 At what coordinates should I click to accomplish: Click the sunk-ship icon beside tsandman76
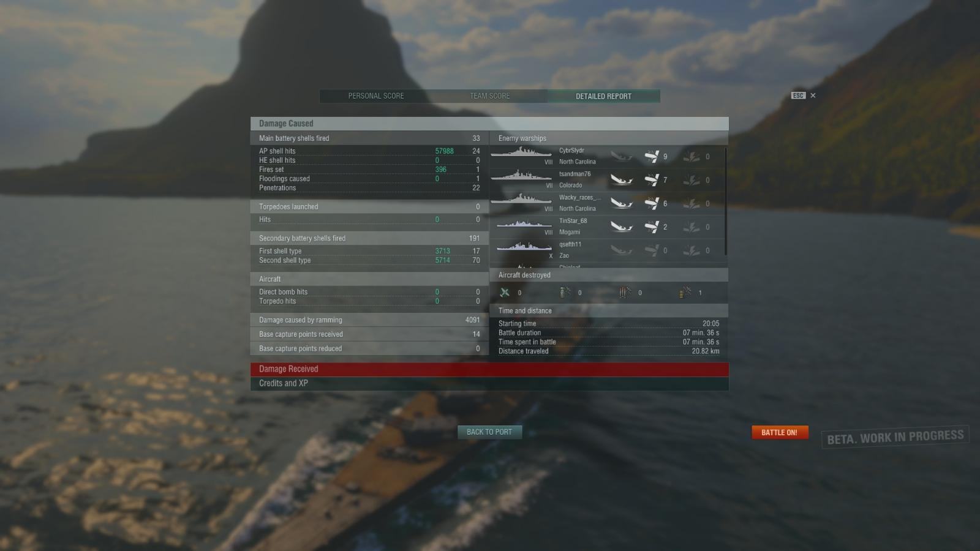pyautogui.click(x=621, y=180)
